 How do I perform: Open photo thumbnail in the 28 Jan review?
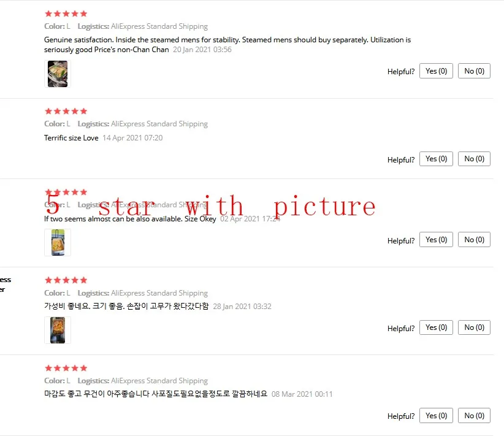coord(58,330)
